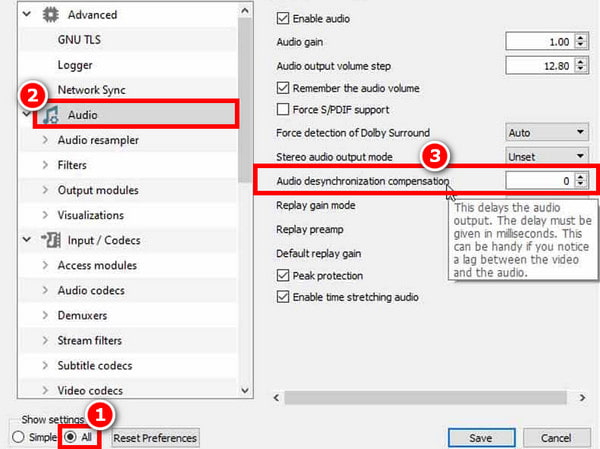Screen dimensions: 600x449
Task: Expand the Visualizations node
Action: point(45,215)
